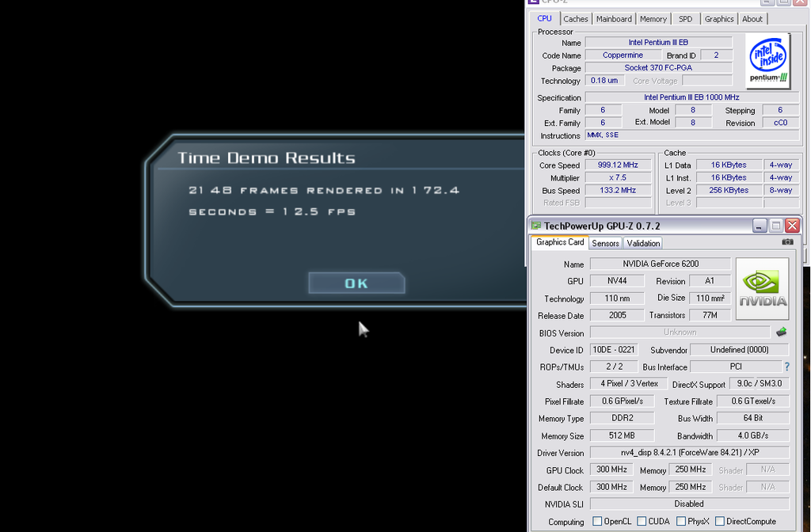Click the NVIDIA SLI Disabled field
The width and height of the screenshot is (811, 532).
(x=690, y=503)
